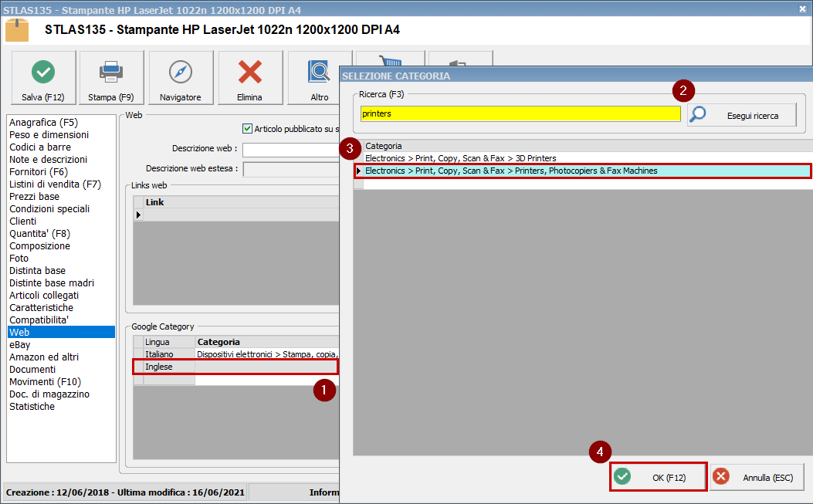Click the Descrizione web text field
The image size is (813, 504).
pyautogui.click(x=291, y=150)
